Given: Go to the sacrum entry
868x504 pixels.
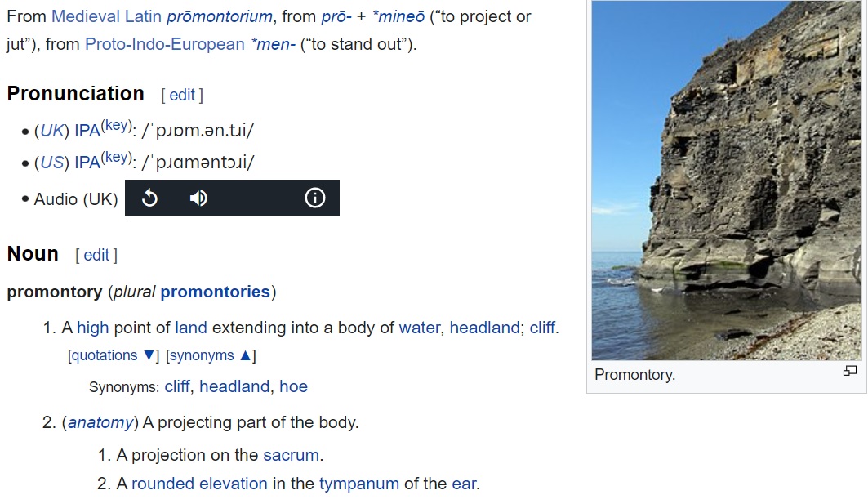Looking at the screenshot, I should point(291,455).
